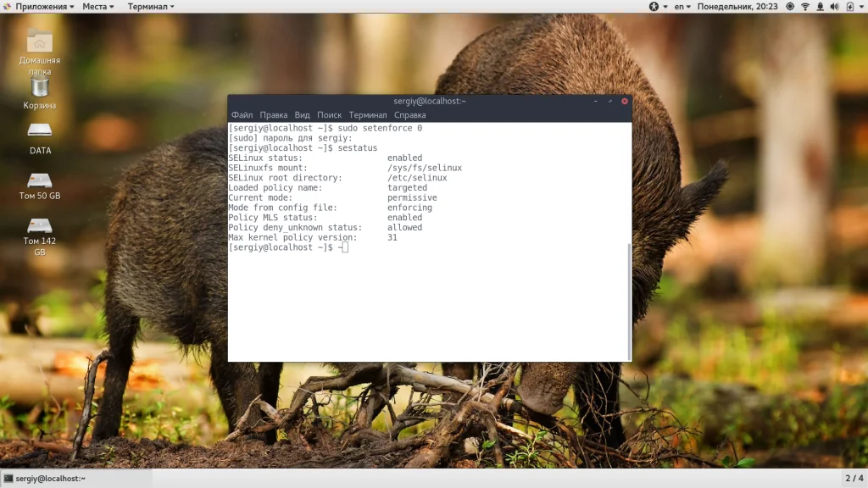Image resolution: width=868 pixels, height=488 pixels.
Task: Click the terminal vertical scrollbar
Action: [x=629, y=302]
